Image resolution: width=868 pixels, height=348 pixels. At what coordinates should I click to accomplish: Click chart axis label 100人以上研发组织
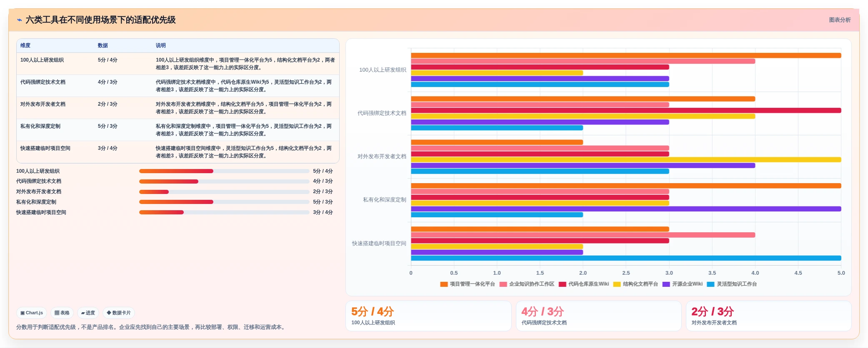click(x=383, y=70)
